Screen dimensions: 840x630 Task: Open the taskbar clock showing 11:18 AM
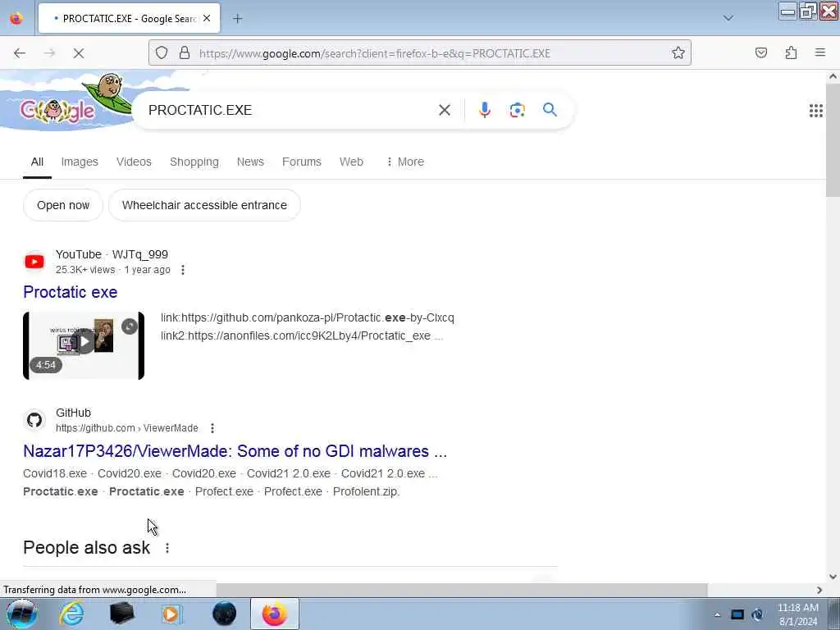tap(797, 614)
